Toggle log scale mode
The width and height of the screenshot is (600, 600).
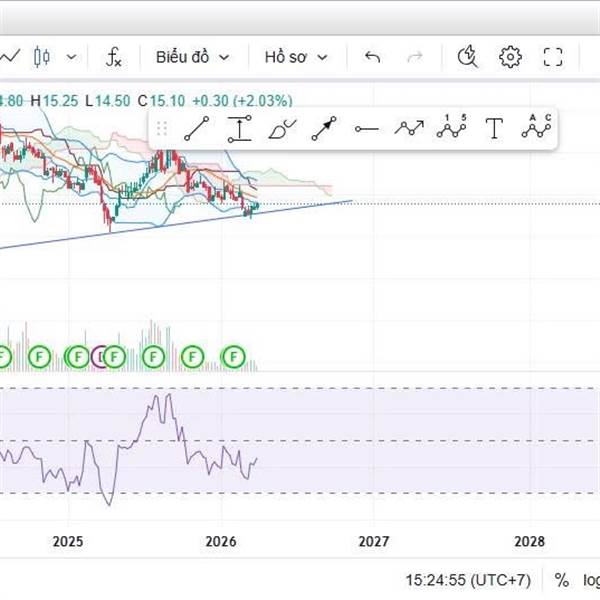(591, 580)
